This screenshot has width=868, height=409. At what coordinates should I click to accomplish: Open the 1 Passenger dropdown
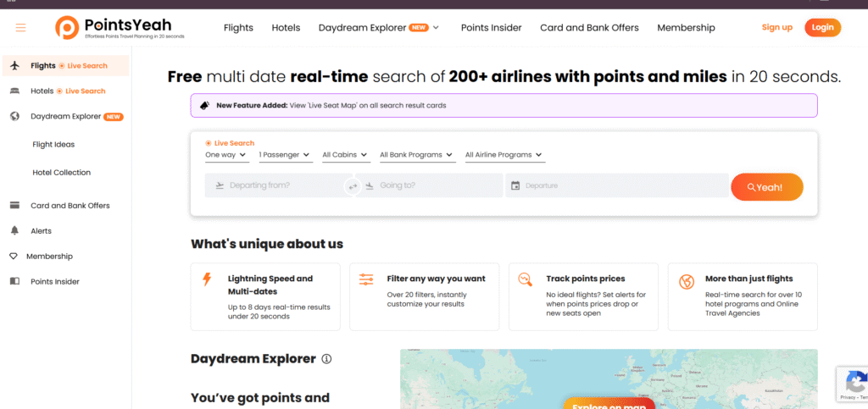285,155
